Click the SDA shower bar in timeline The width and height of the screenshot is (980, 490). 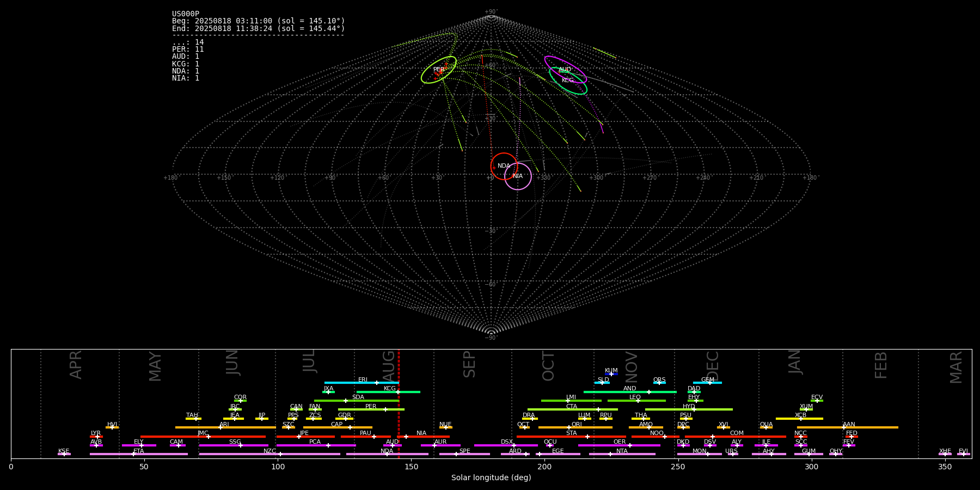tap(357, 401)
